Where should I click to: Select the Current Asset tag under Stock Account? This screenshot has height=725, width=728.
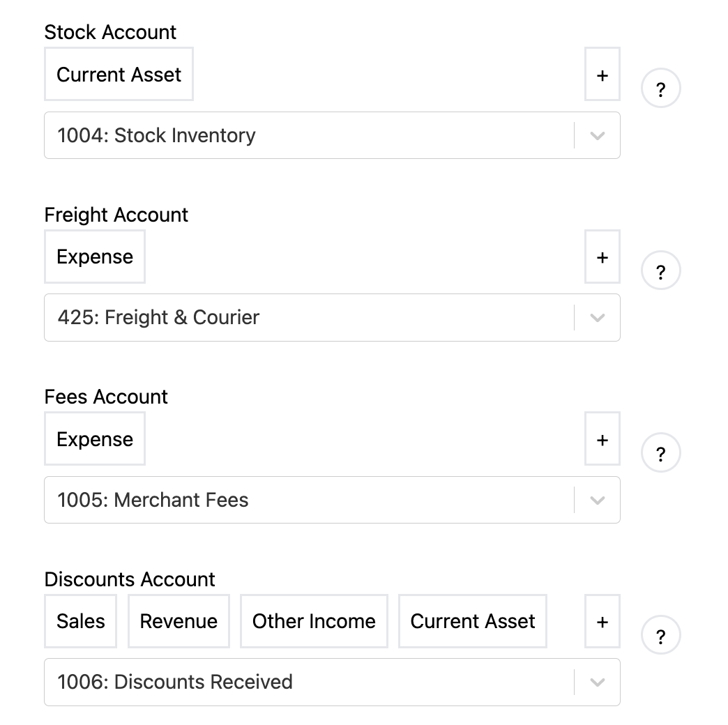point(119,75)
